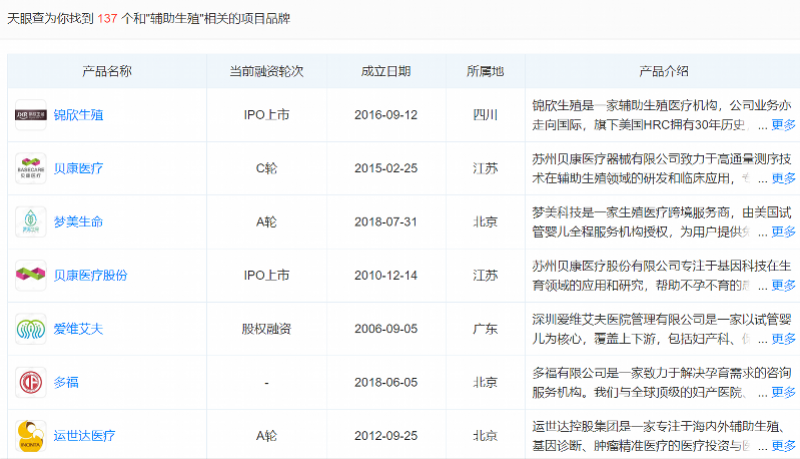
Task: Select the date 2018-06-05 cell
Action: click(x=386, y=383)
